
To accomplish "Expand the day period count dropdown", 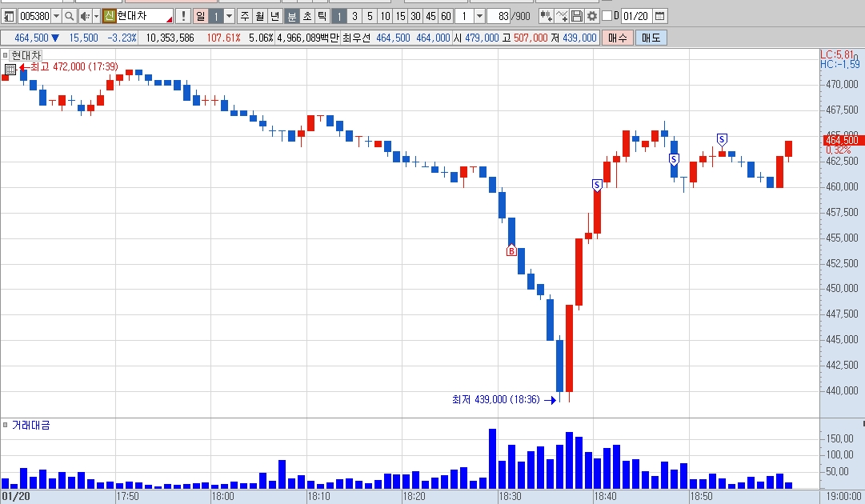I will tap(230, 17).
